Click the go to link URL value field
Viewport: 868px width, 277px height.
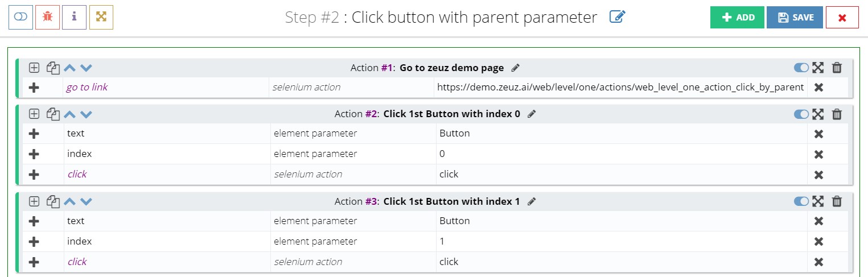click(620, 88)
